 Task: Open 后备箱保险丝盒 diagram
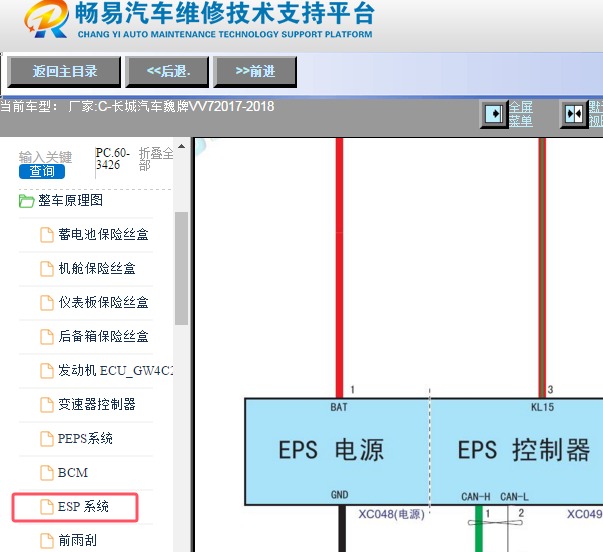click(x=103, y=336)
